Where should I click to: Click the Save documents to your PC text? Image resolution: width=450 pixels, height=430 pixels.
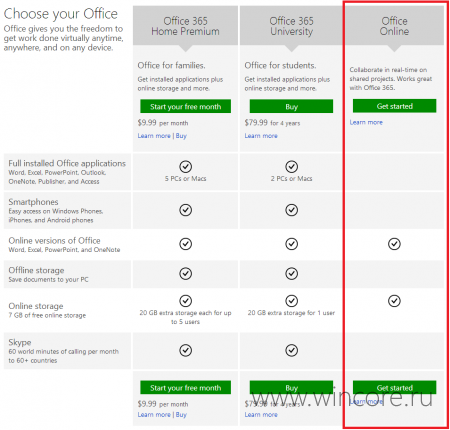point(48,280)
